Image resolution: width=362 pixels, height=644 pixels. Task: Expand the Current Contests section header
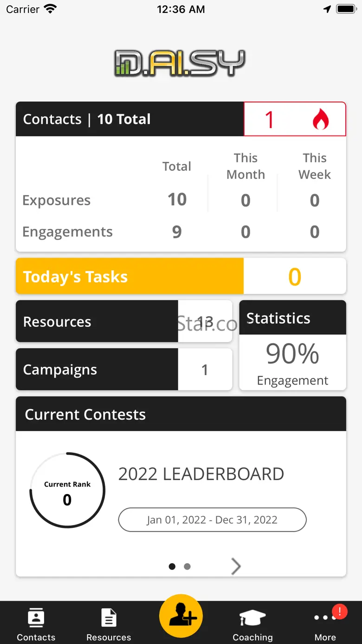pos(181,414)
